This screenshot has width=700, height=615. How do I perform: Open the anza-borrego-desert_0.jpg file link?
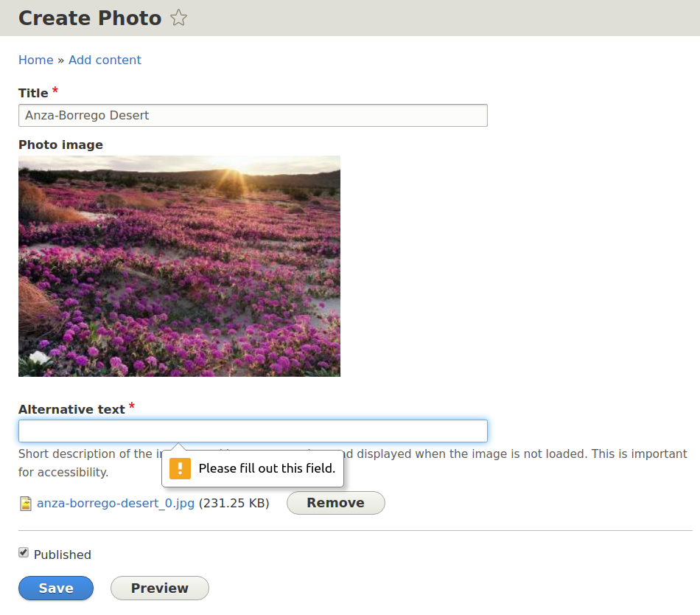[x=116, y=504]
